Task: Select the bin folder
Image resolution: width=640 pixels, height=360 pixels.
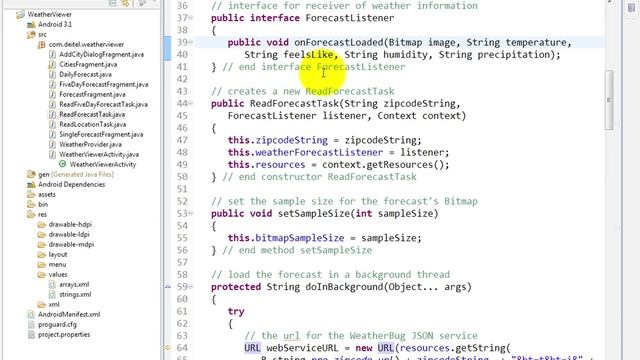Action: [43, 204]
